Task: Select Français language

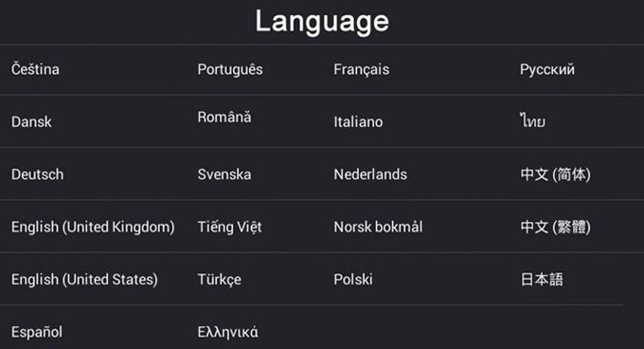Action: click(362, 70)
